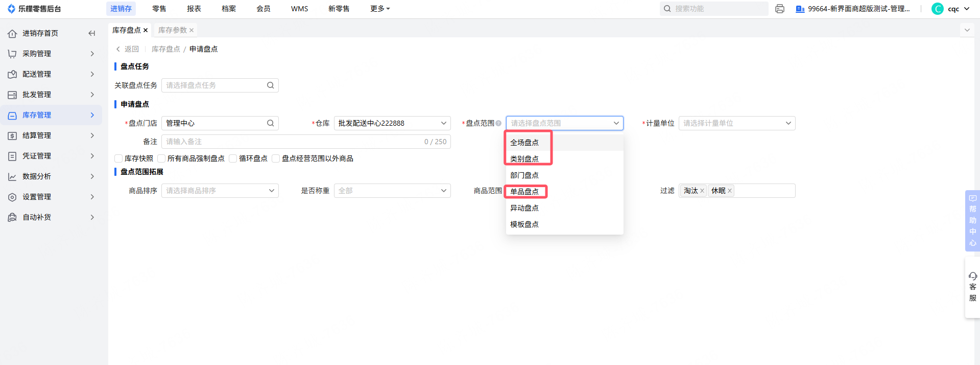Viewport: 980px width, 365px height.
Task: Expand the 更多 top menu
Action: pos(380,9)
